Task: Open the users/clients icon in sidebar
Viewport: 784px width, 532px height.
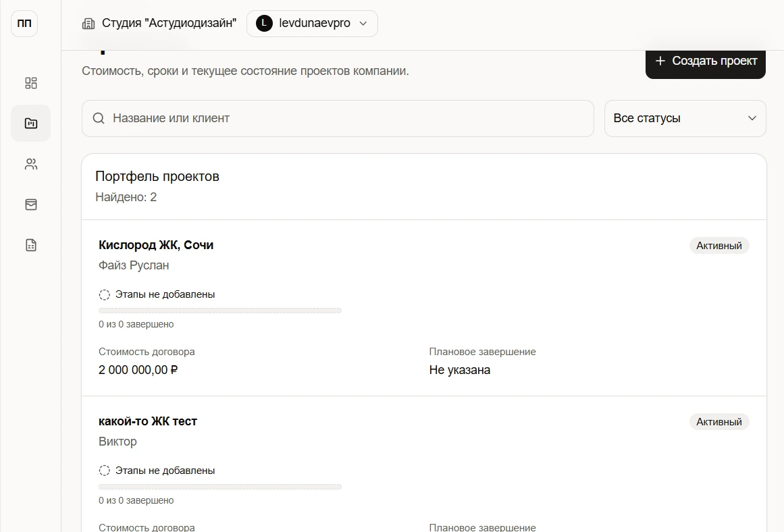Action: point(31,164)
